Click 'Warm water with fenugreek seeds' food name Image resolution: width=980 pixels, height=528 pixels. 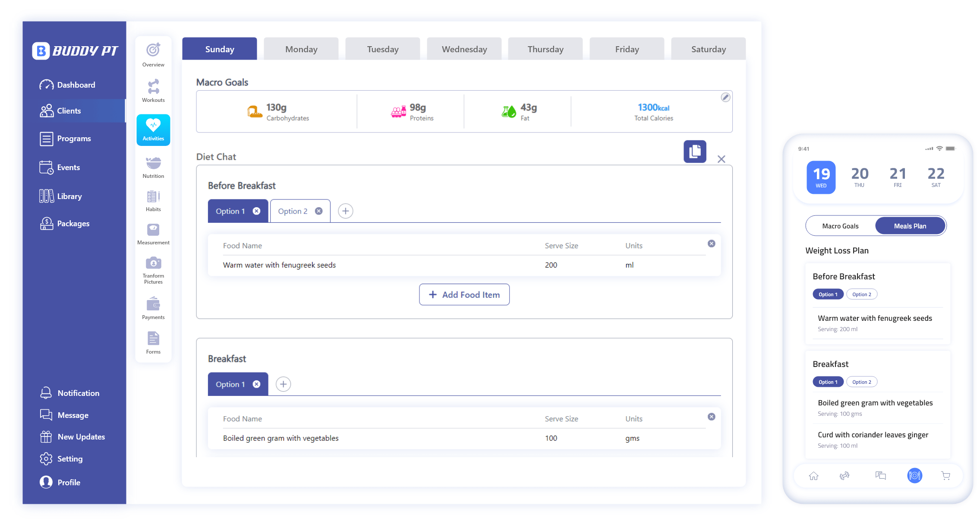(x=279, y=265)
